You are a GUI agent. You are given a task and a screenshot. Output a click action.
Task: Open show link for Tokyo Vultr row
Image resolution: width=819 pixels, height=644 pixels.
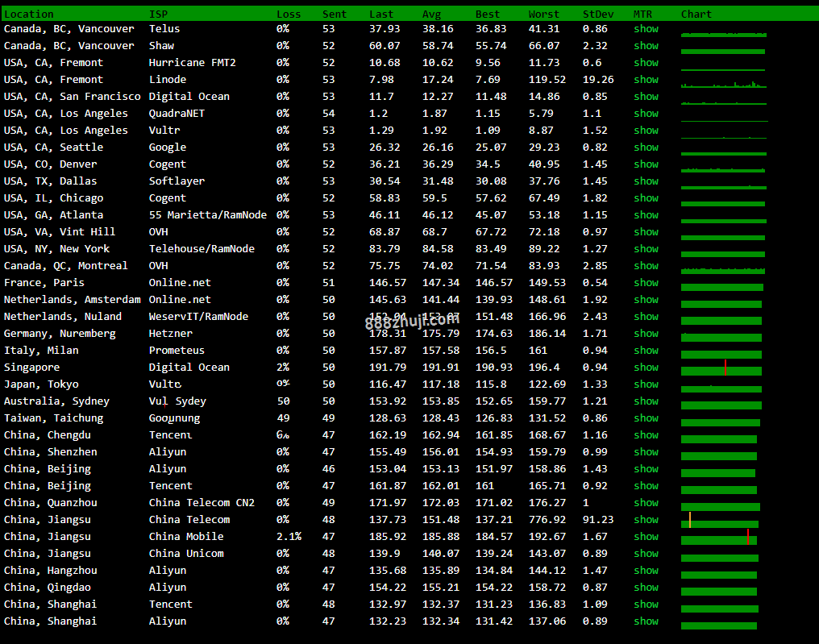[x=646, y=384]
